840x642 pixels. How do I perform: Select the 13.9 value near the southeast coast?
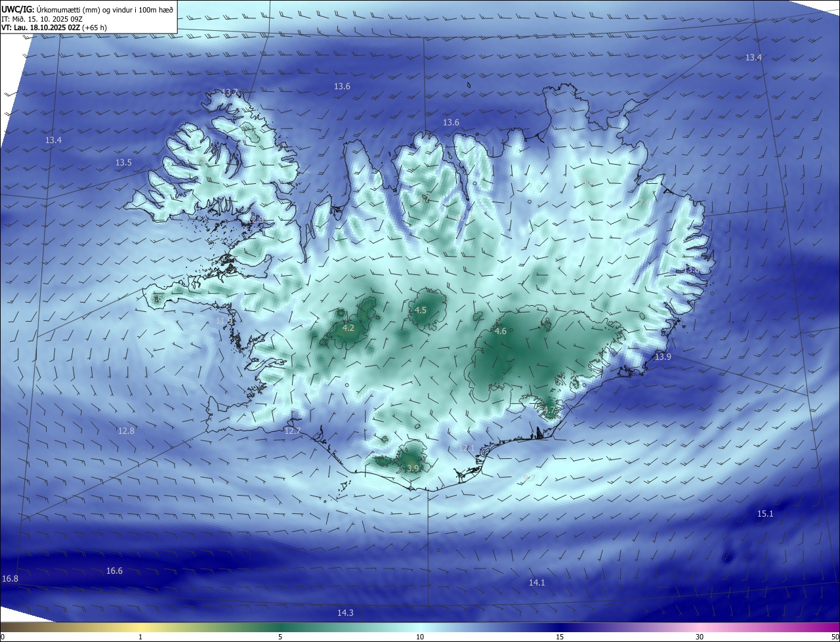point(663,356)
